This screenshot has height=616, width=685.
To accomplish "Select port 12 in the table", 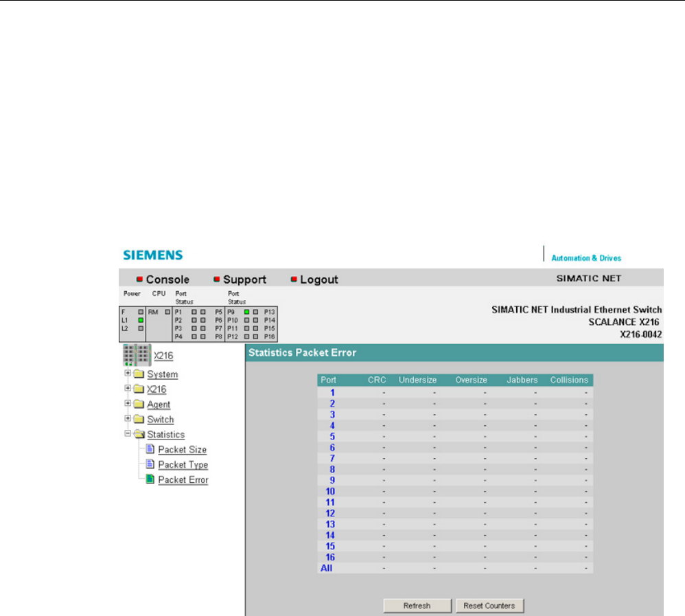I will (x=330, y=513).
